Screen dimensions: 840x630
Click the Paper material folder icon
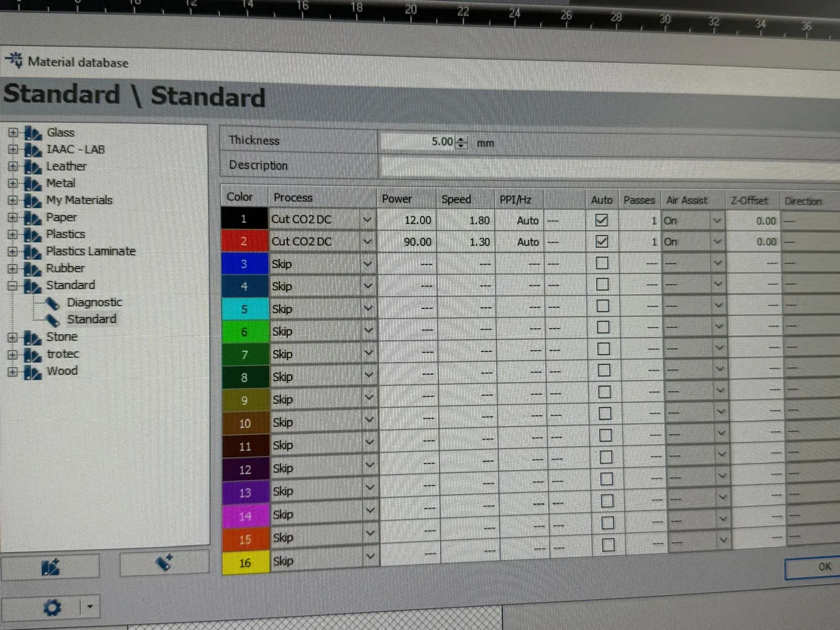point(33,218)
